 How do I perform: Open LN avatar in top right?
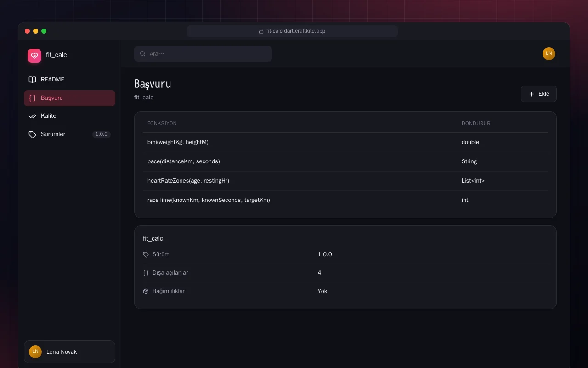coord(549,54)
